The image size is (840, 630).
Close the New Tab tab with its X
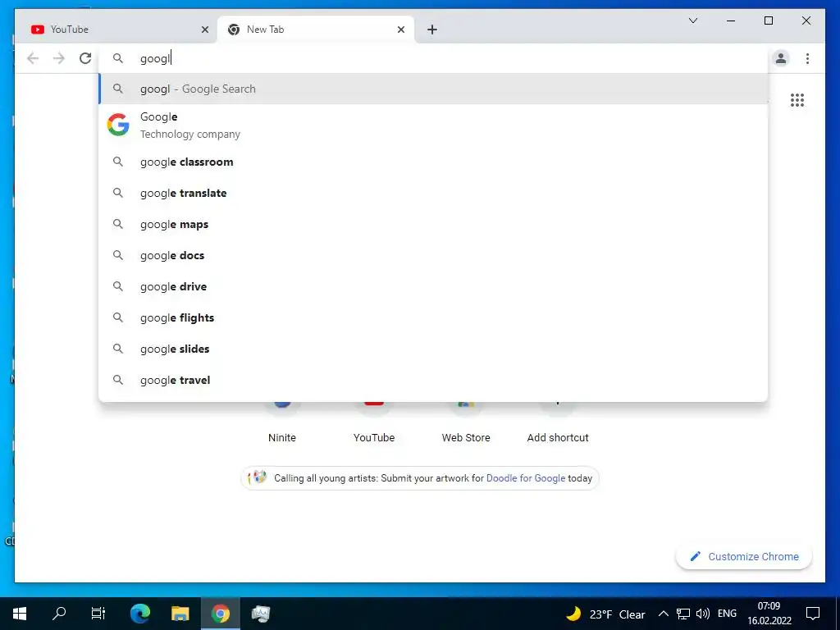point(400,30)
